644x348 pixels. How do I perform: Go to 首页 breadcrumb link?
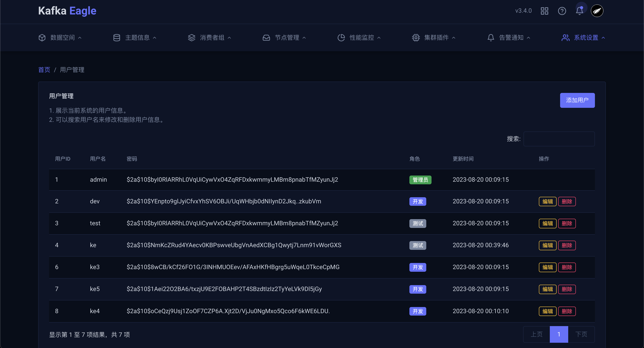44,70
